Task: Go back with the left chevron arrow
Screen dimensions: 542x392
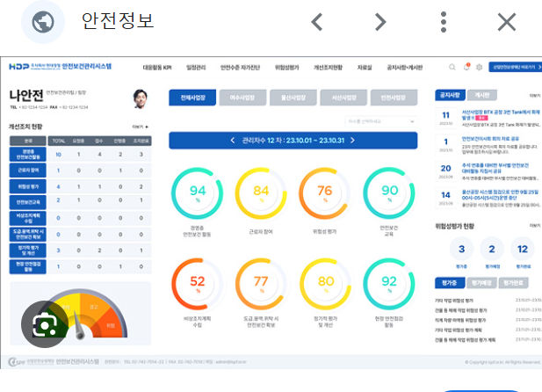Action: (317, 22)
